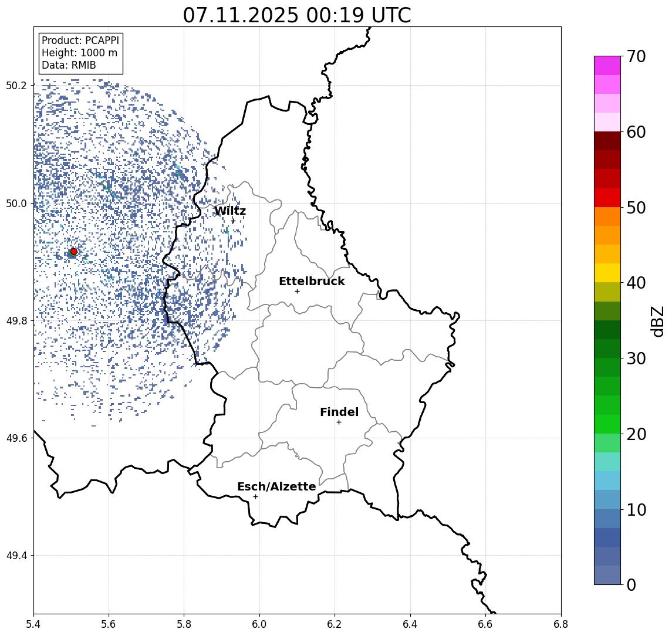Click the Findel station cross marker
This screenshot has width=672, height=636.
[x=339, y=422]
